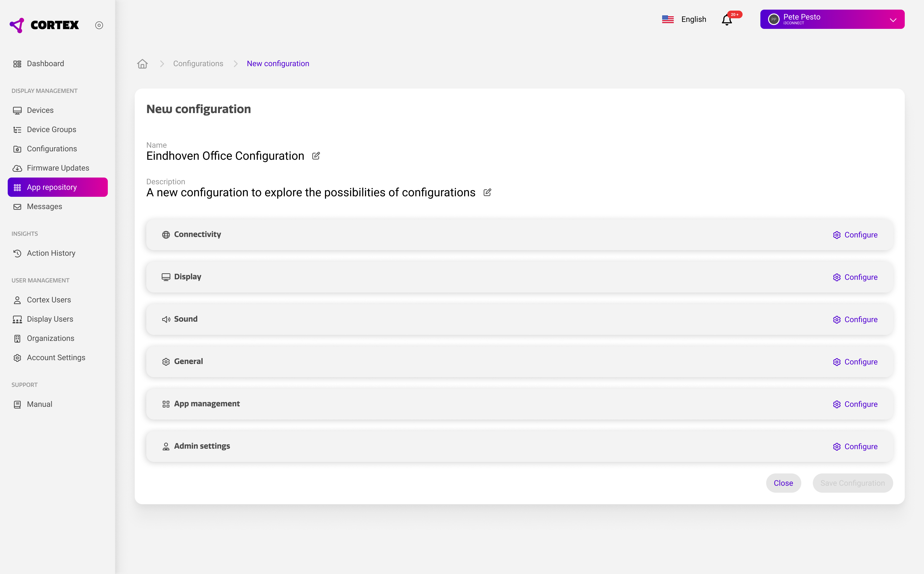Viewport: 924px width, 574px height.
Task: Go to Device Groups menu item
Action: point(51,129)
